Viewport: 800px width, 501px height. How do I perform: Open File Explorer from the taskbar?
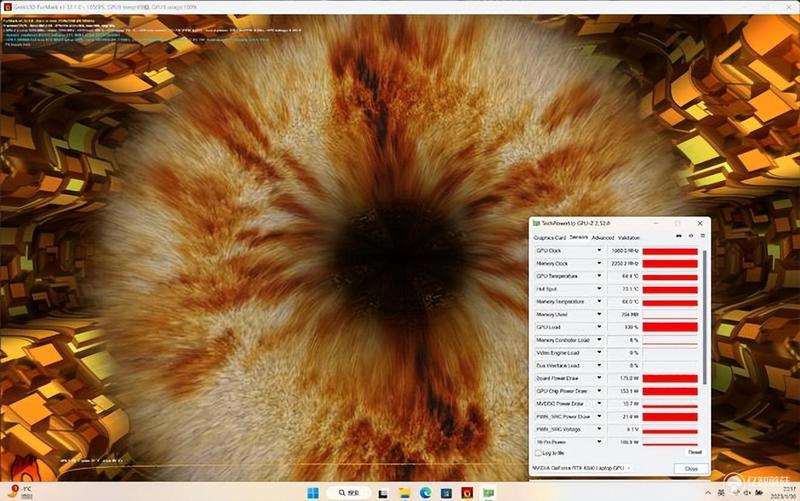click(405, 493)
